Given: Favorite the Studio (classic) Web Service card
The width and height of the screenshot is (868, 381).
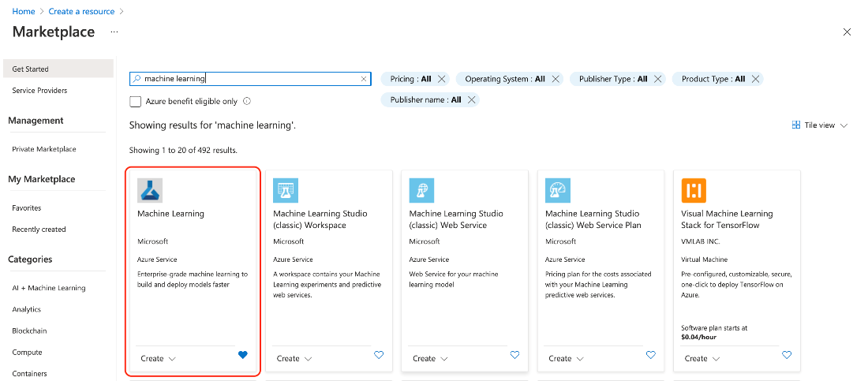Looking at the screenshot, I should tap(514, 355).
